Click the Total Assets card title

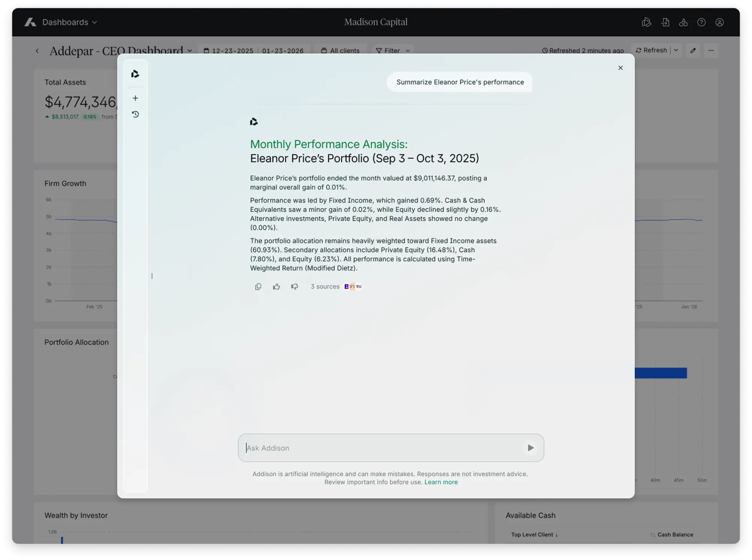pyautogui.click(x=65, y=82)
